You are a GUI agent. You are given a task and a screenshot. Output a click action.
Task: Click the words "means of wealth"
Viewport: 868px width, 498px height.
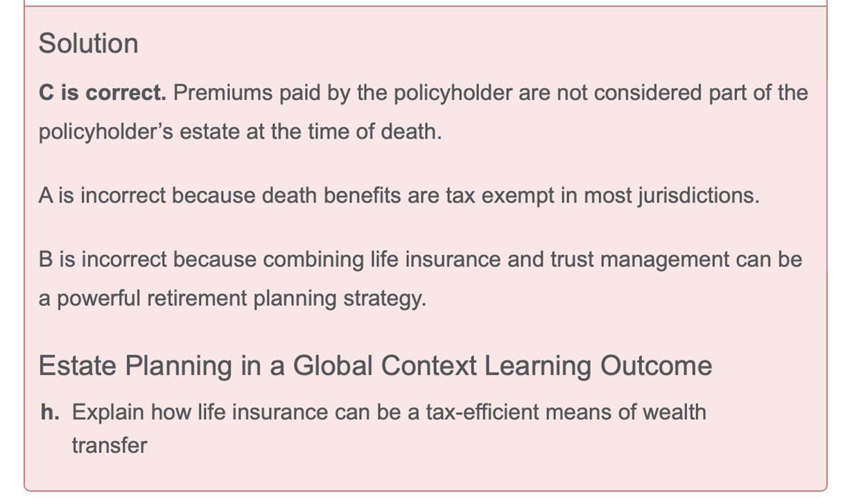pyautogui.click(x=625, y=412)
